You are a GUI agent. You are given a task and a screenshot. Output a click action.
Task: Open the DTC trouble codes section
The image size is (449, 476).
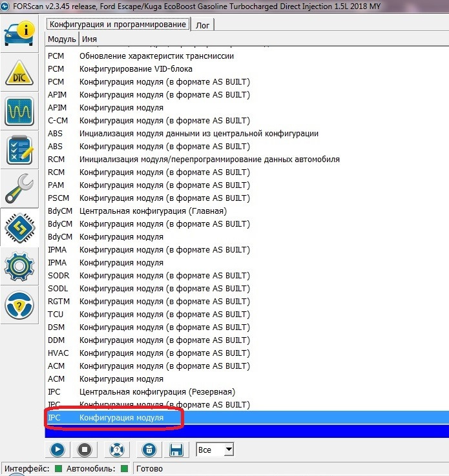pyautogui.click(x=19, y=72)
